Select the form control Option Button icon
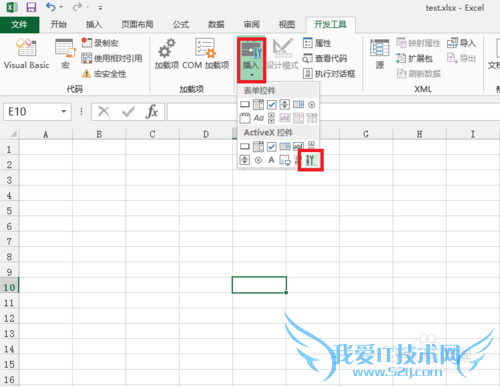500x387 pixels. pos(312,105)
